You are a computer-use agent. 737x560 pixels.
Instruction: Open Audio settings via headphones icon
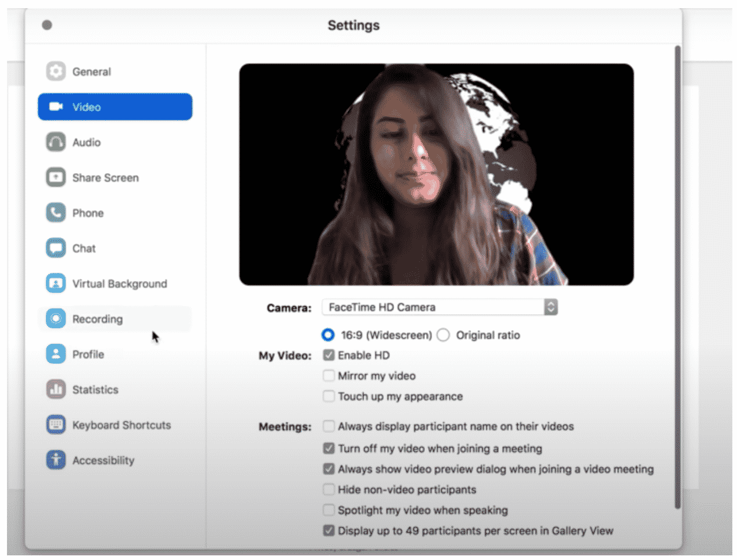click(x=56, y=142)
